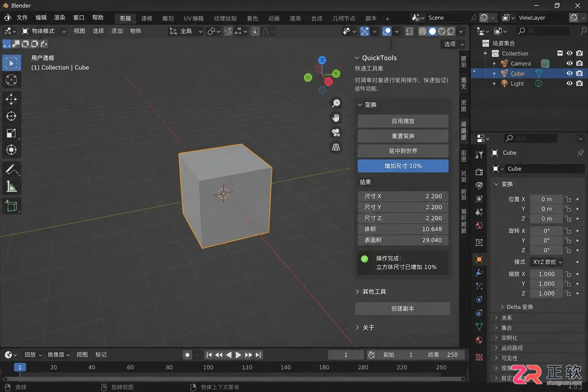Uncheck the Collection exclude checkbox
The width and height of the screenshot is (588, 392).
click(x=560, y=53)
